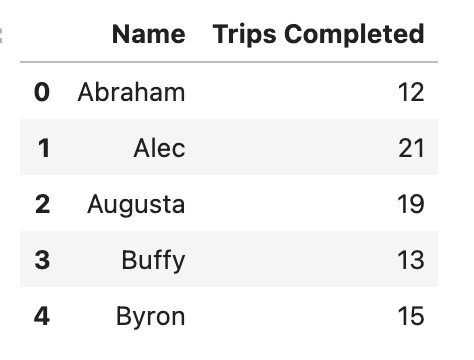Select the row index 1 label
474x360 pixels.
[44, 148]
